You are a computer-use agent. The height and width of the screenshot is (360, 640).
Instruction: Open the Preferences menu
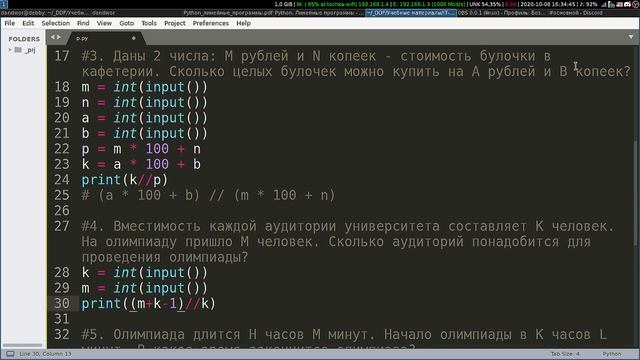click(x=211, y=23)
